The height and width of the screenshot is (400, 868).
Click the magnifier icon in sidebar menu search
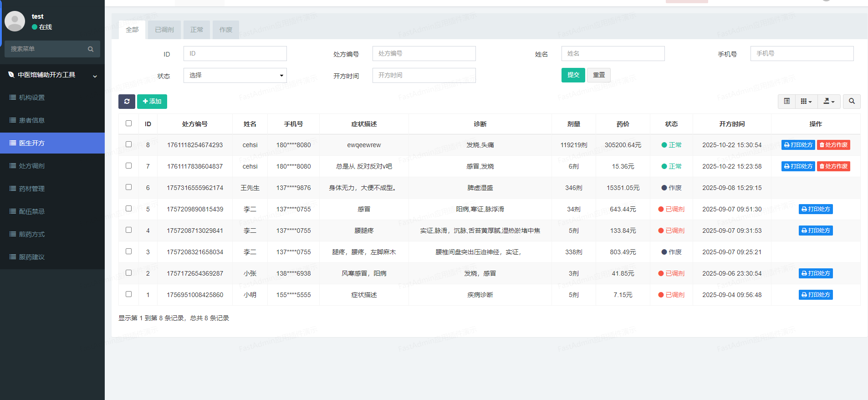(91, 49)
